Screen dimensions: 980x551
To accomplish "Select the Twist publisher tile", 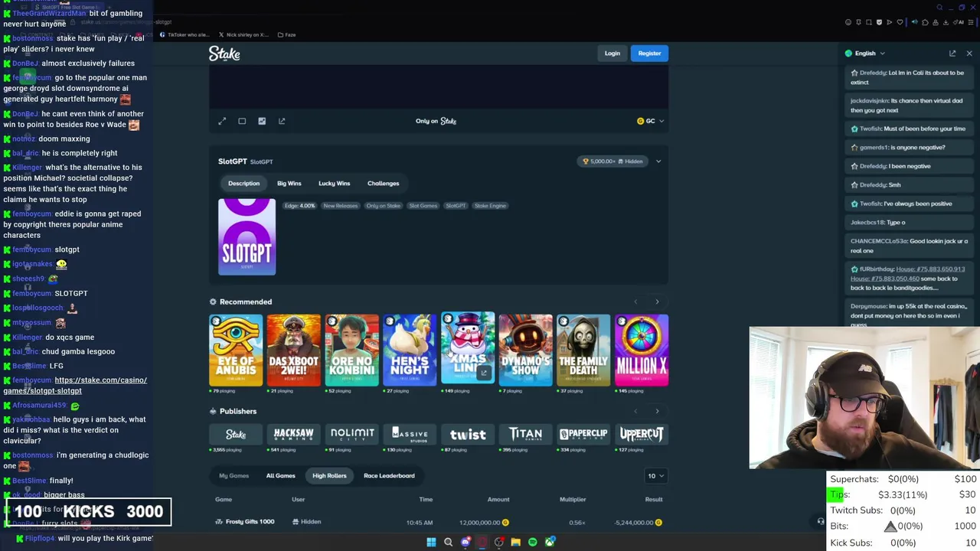I will click(x=468, y=435).
